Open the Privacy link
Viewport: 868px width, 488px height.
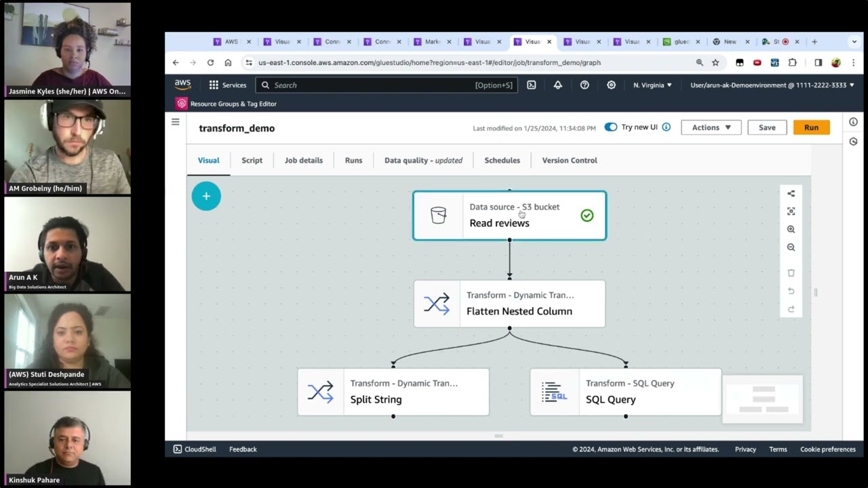click(x=745, y=449)
